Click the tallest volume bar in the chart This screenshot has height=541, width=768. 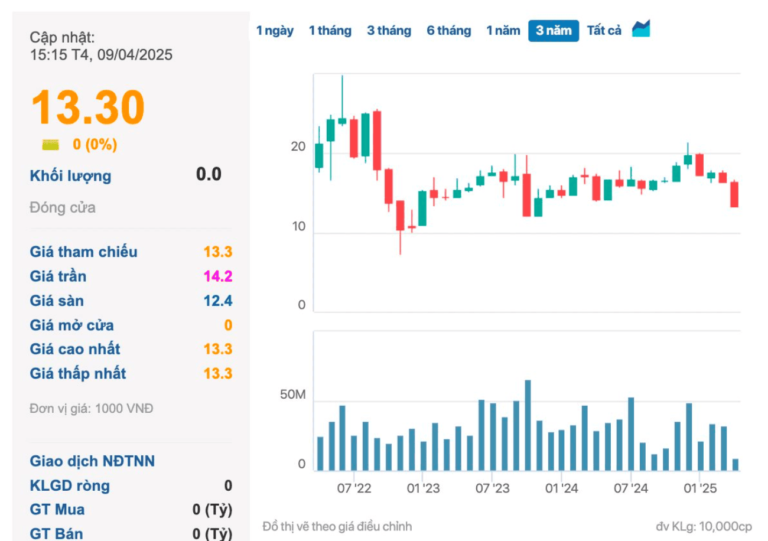[528, 425]
